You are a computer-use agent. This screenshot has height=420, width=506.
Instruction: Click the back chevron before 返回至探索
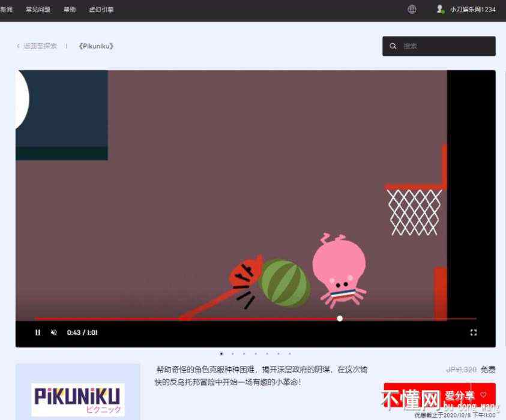click(x=19, y=46)
